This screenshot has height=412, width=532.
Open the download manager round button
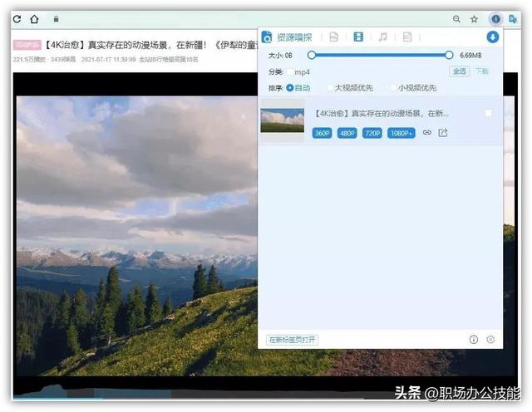click(493, 37)
